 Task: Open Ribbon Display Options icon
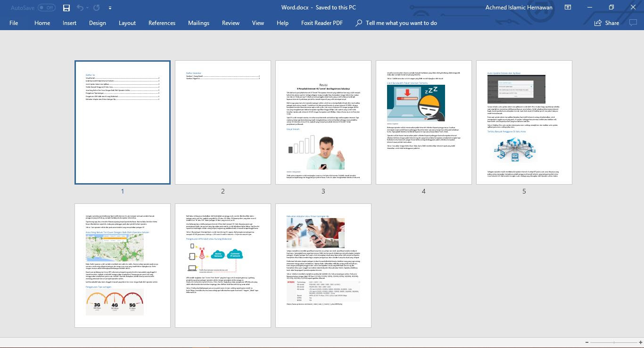[x=568, y=8]
